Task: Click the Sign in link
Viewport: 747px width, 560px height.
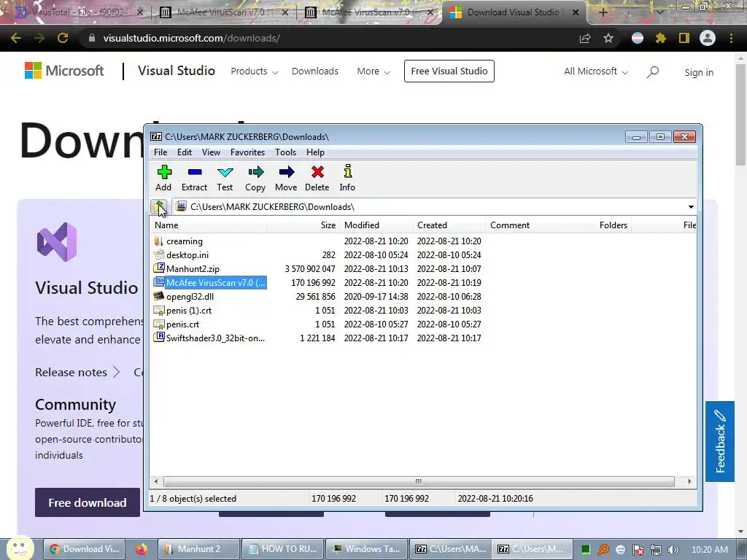Action: point(699,72)
